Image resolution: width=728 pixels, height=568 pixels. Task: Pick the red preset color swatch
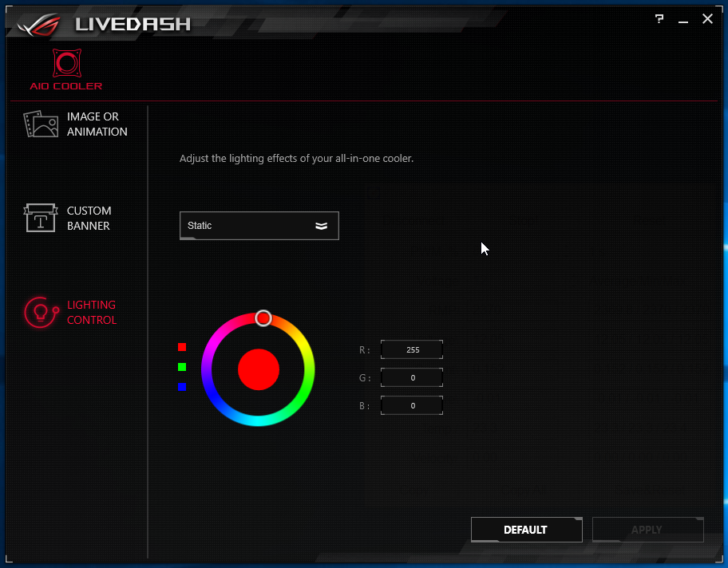click(182, 347)
